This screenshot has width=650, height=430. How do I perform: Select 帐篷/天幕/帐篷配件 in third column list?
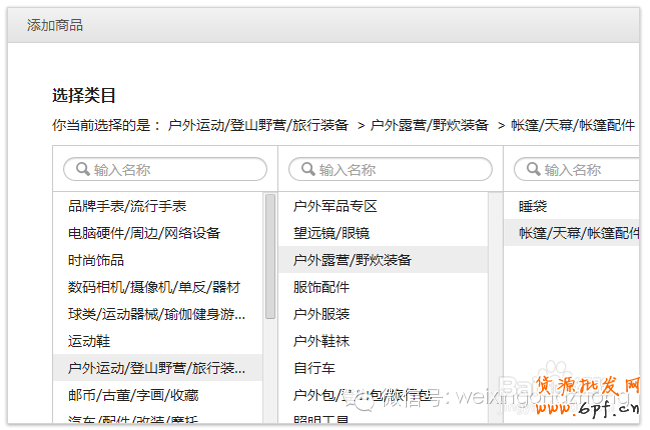click(578, 233)
